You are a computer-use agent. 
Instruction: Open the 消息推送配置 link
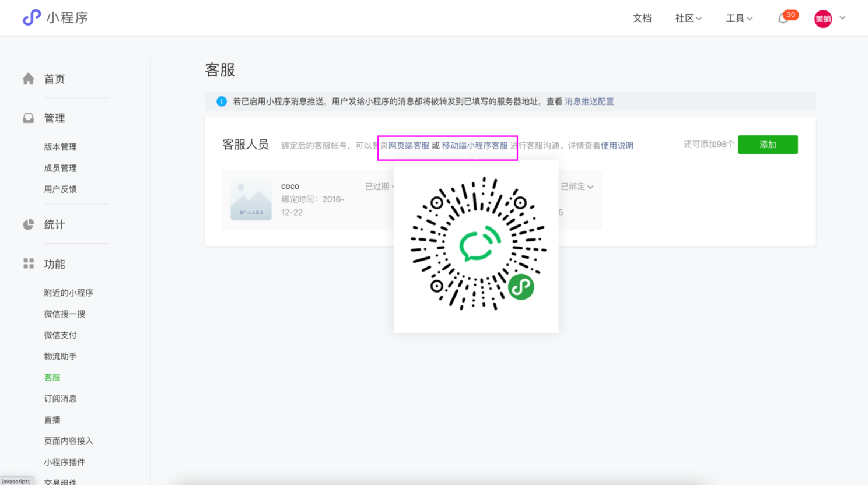[589, 101]
